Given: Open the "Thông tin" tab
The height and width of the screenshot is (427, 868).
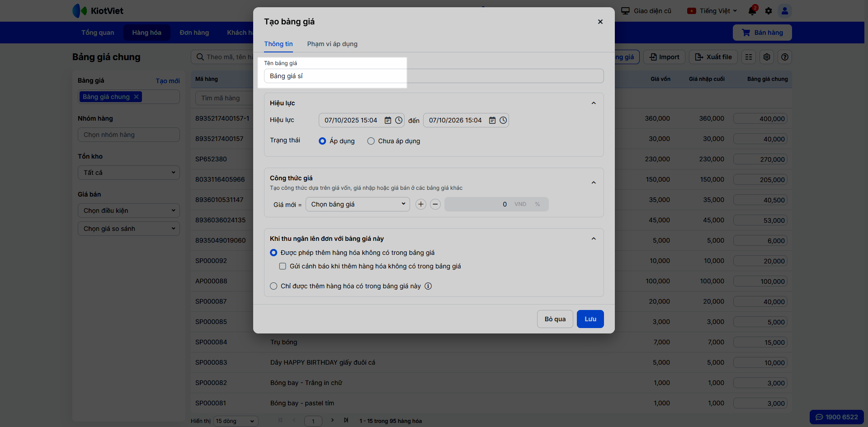Looking at the screenshot, I should click(x=278, y=44).
